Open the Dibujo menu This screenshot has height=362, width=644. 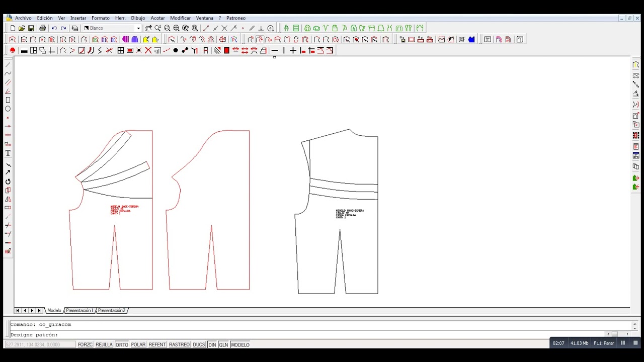pyautogui.click(x=138, y=18)
